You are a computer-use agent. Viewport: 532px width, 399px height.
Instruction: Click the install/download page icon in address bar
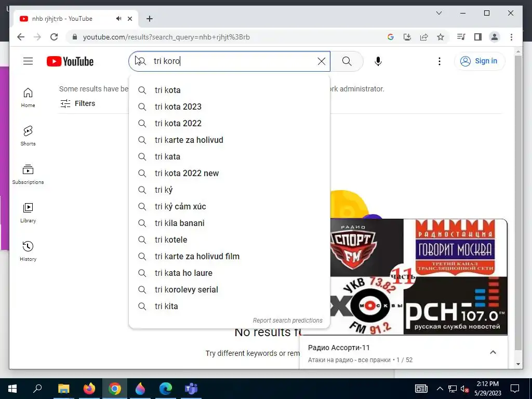point(407,37)
